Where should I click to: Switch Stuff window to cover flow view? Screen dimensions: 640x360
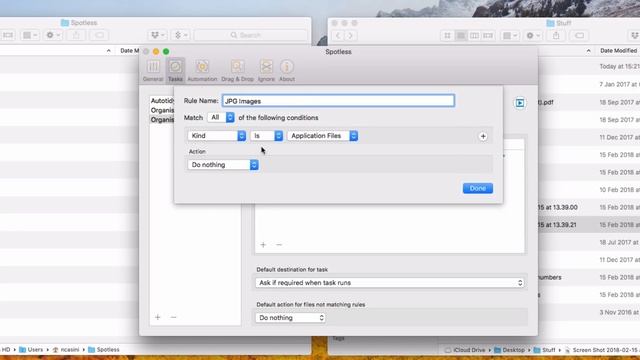(488, 36)
